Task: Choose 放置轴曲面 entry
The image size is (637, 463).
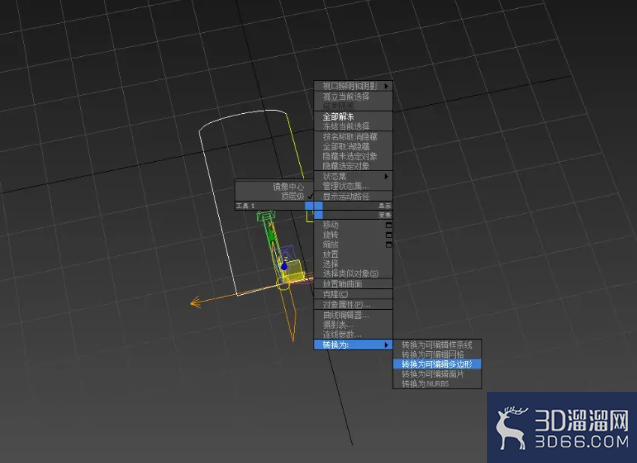Action: [353, 284]
